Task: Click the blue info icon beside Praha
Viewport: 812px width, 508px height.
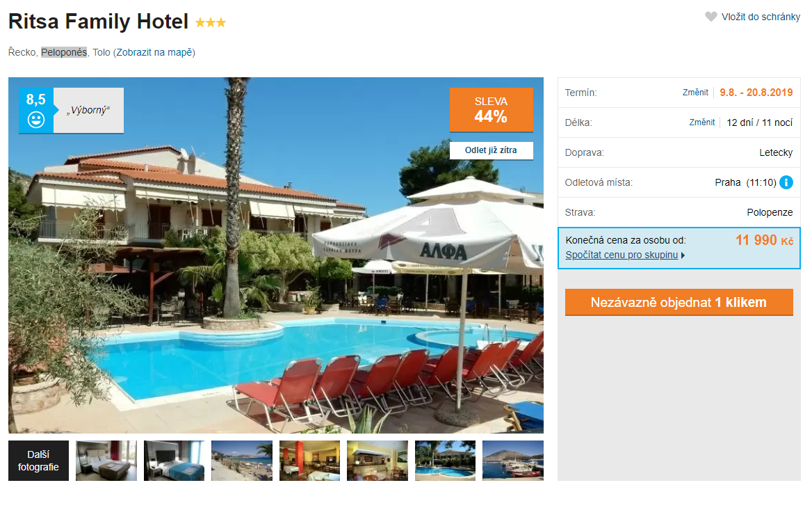Action: (786, 182)
